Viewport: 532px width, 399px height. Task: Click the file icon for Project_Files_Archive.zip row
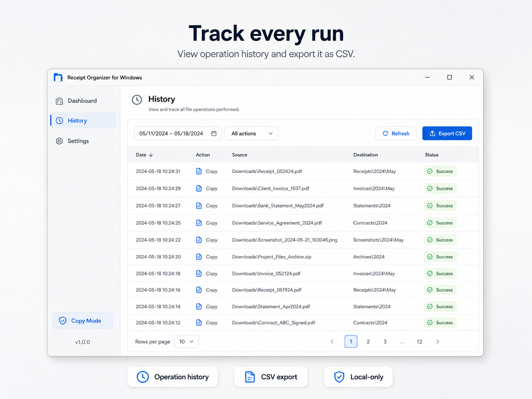199,257
